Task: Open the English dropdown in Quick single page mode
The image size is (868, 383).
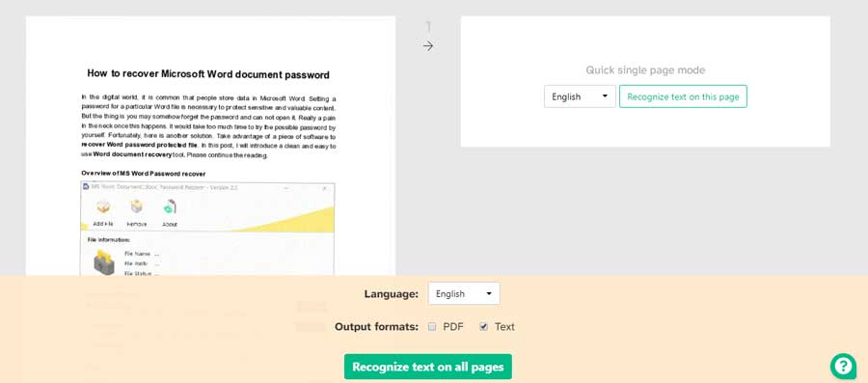Action: tap(580, 96)
